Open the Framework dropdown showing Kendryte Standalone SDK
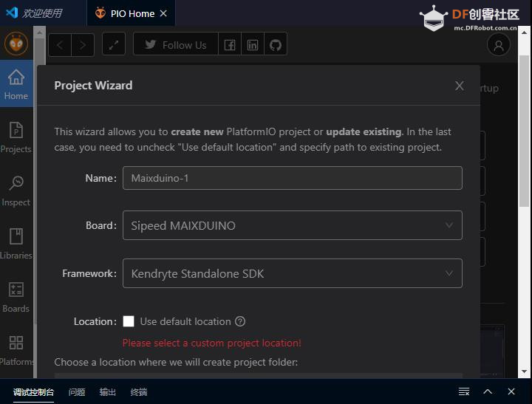 pyautogui.click(x=292, y=273)
